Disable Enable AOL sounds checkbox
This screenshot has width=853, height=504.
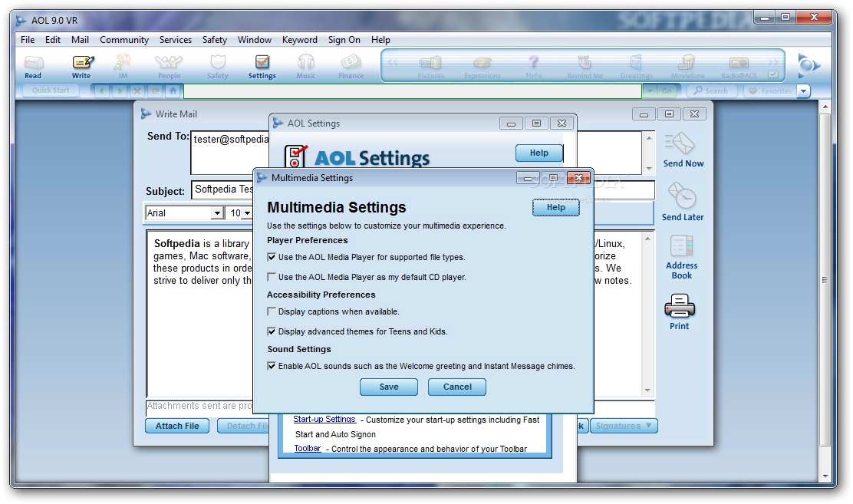click(272, 366)
